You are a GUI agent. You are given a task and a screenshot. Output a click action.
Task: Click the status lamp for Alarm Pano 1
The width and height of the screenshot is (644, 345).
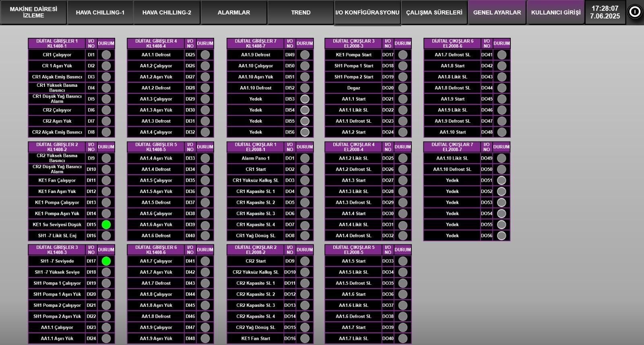pyautogui.click(x=305, y=158)
